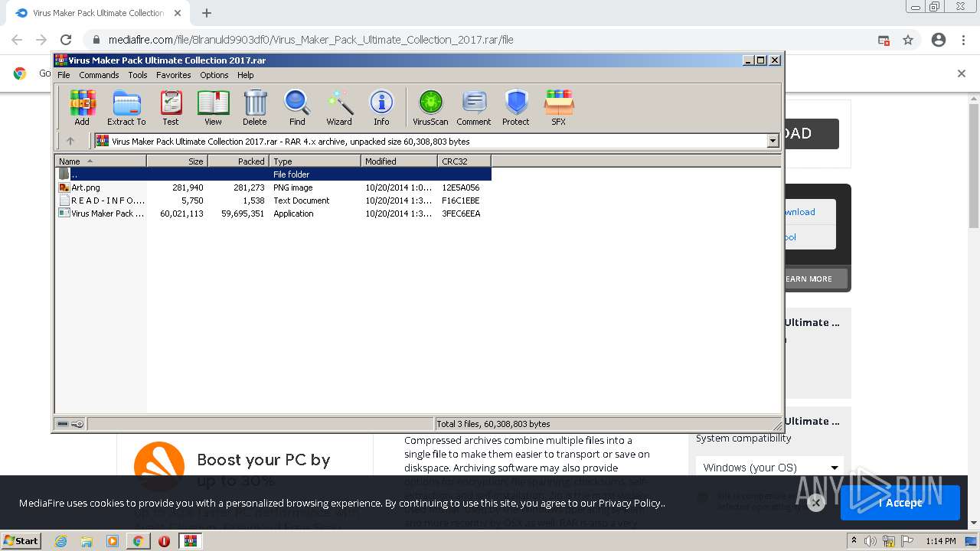Open the Wizard tool
This screenshot has height=551, width=980.
pos(339,107)
